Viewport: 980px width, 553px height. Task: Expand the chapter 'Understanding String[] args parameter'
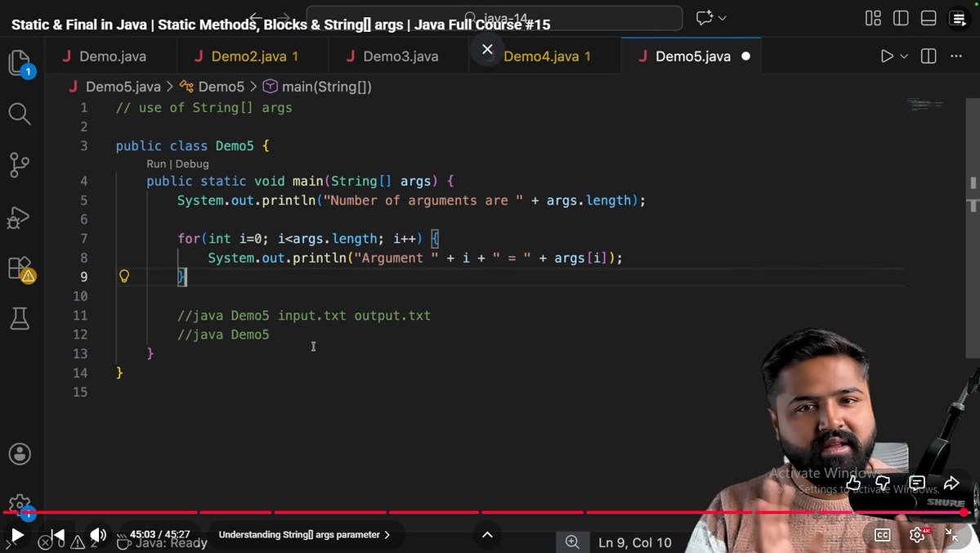coord(304,535)
